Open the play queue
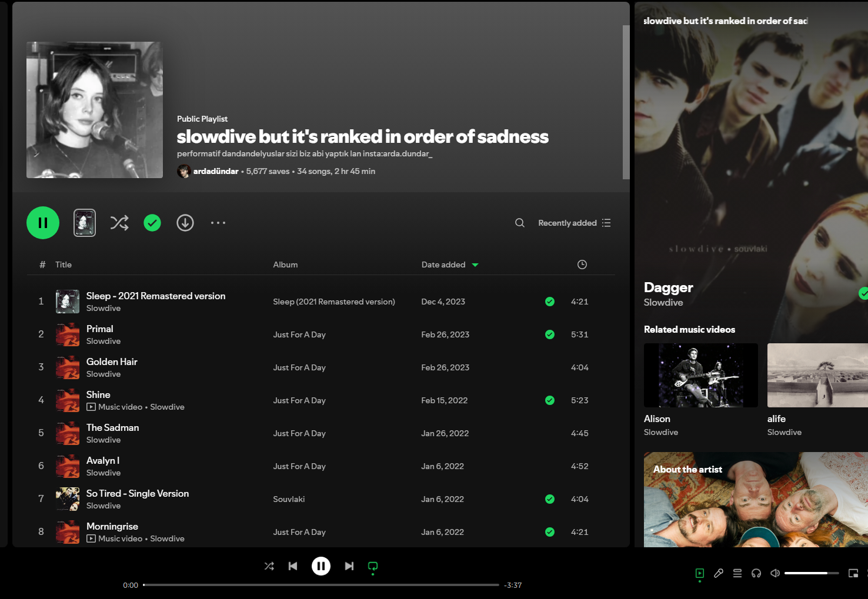Screen dimensions: 868x599 click(737, 573)
